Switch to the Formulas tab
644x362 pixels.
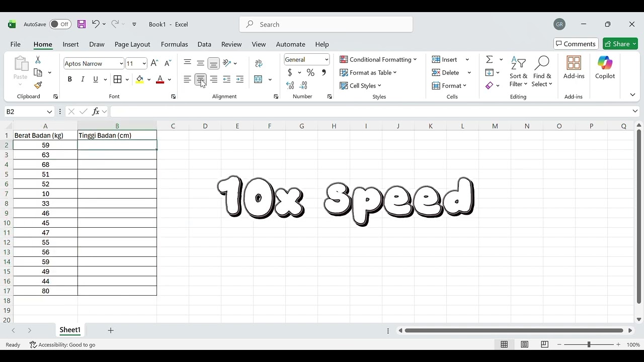tap(174, 44)
